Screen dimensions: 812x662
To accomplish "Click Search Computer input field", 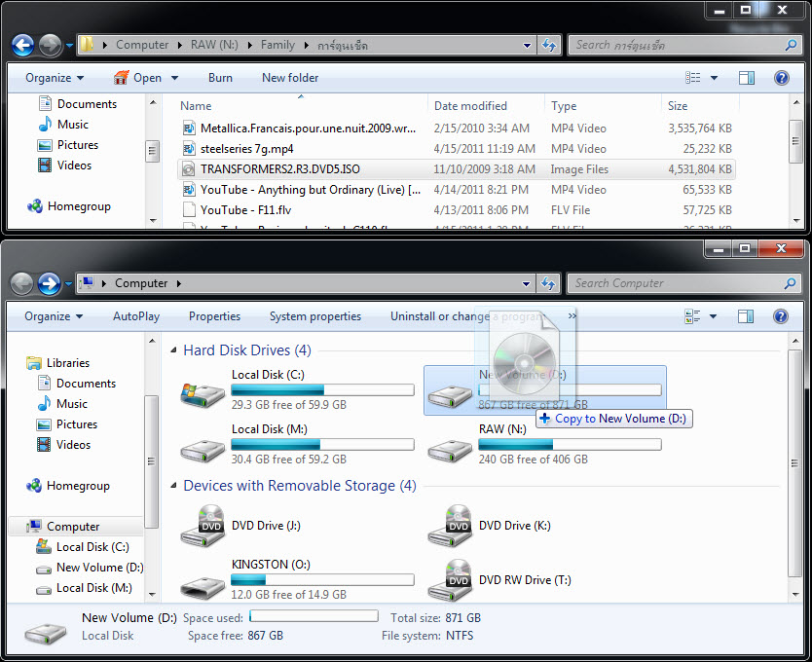I will point(683,283).
